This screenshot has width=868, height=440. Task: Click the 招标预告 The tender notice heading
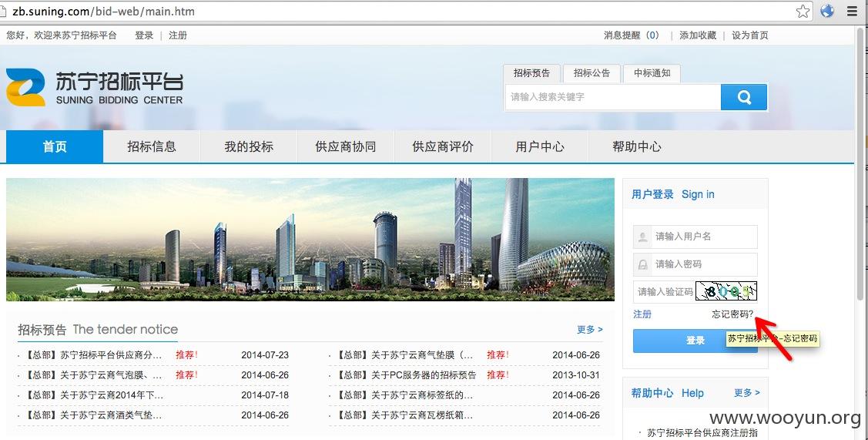(98, 330)
